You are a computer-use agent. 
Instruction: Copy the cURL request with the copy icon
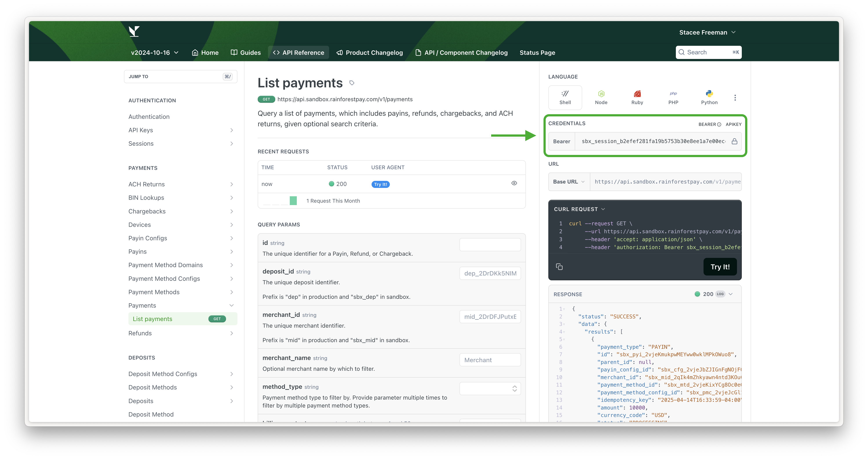click(x=559, y=267)
